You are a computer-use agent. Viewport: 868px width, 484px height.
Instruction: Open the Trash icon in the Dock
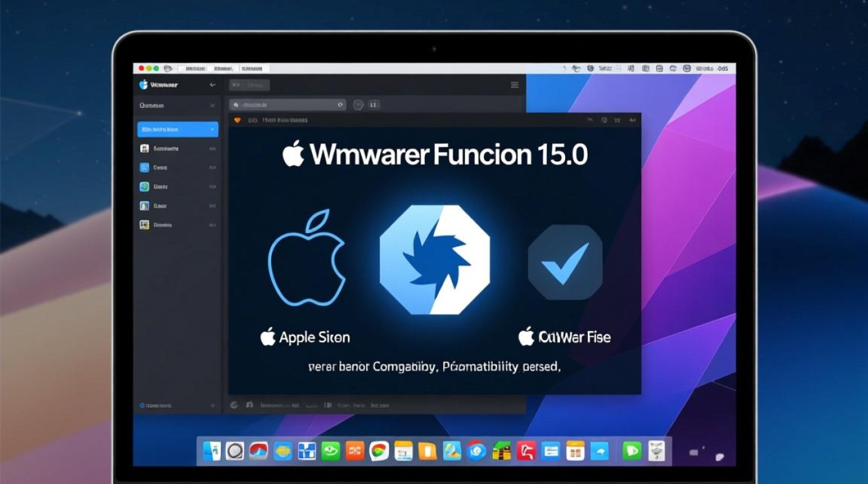pyautogui.click(x=656, y=450)
